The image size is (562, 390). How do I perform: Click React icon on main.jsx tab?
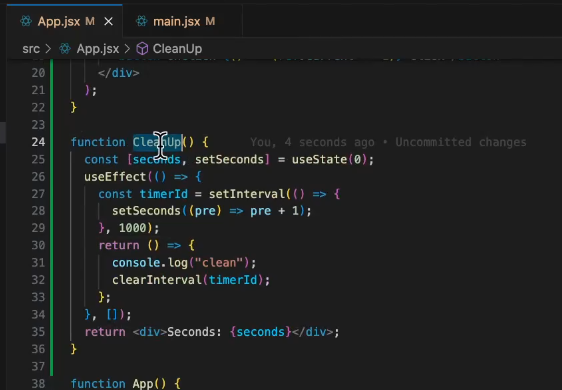click(142, 22)
